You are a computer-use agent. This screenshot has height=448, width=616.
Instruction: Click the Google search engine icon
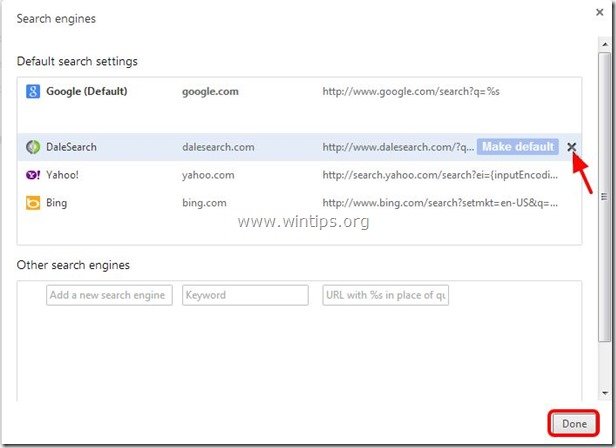point(33,92)
